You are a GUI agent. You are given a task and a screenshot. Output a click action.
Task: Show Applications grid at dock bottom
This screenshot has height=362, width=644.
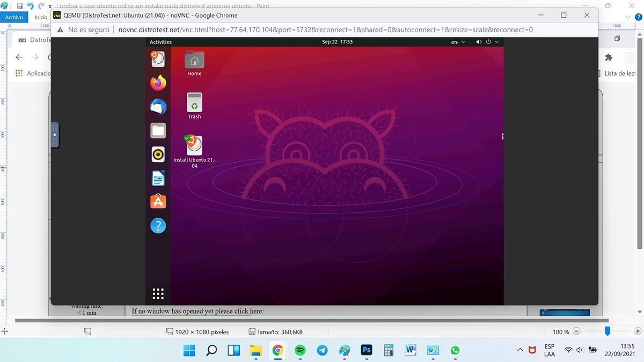(158, 293)
